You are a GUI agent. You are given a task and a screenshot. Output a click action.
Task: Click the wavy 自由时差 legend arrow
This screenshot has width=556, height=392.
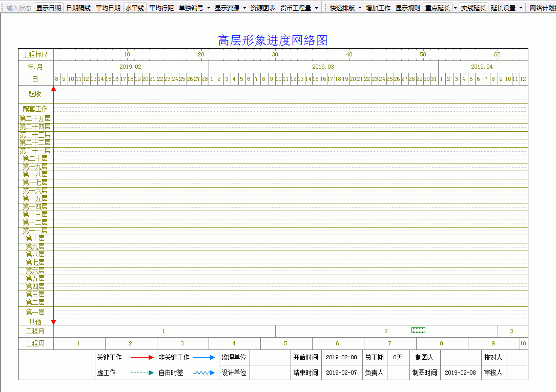[x=204, y=373]
